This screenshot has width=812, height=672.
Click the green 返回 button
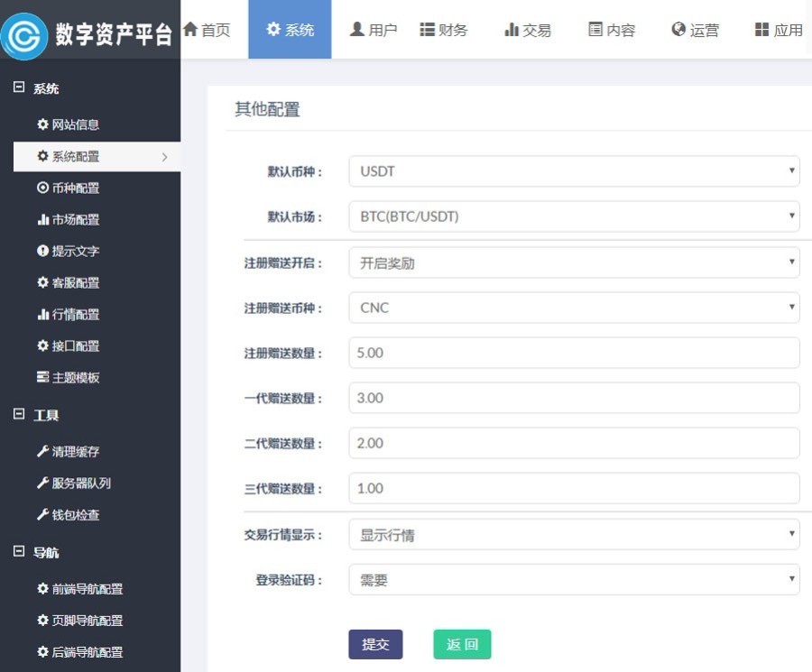click(462, 644)
